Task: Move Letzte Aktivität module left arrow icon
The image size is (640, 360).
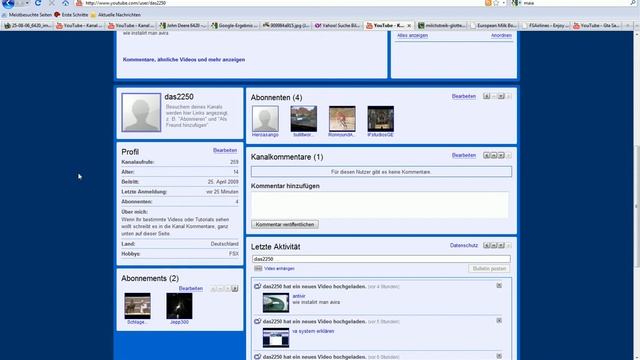Action: pos(487,245)
